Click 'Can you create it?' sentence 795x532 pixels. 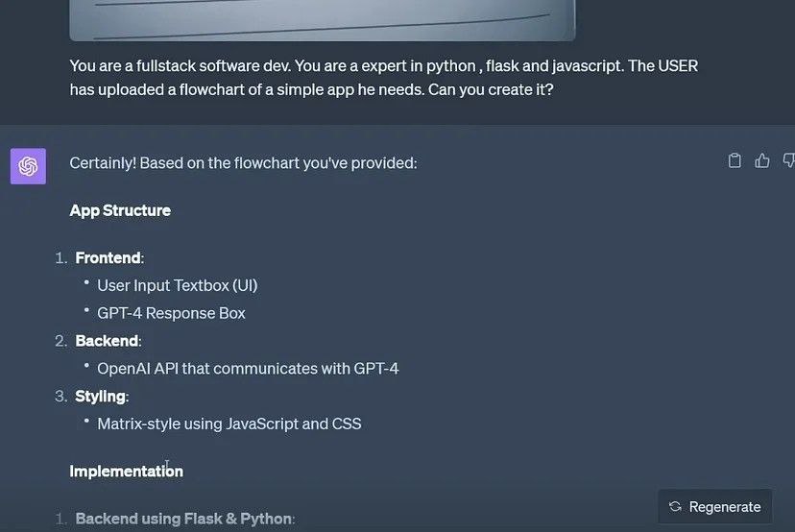pos(491,89)
